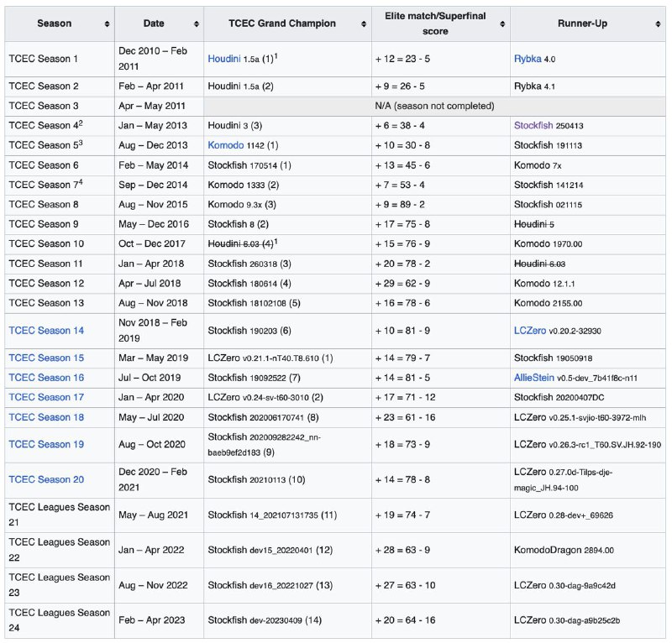Select 'TCEC Leagues Season 24' cell
Viewport: 672px width, 643px height.
tap(60, 620)
